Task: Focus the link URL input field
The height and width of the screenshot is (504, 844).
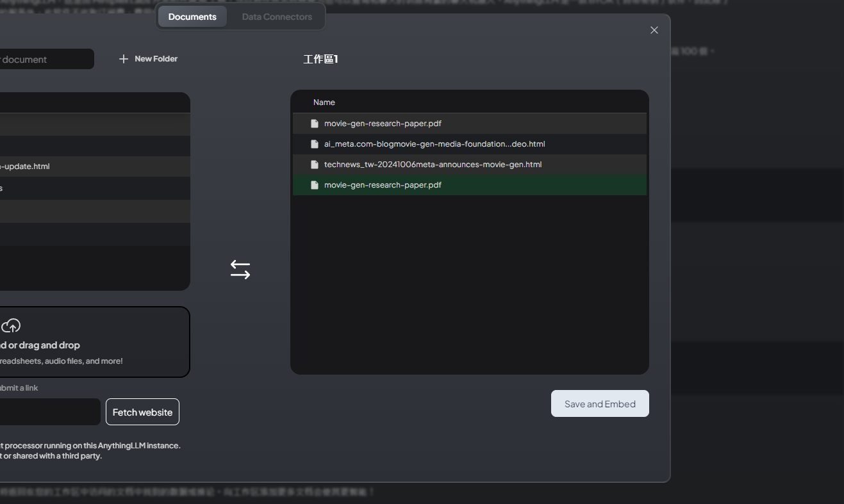Action: coord(49,412)
